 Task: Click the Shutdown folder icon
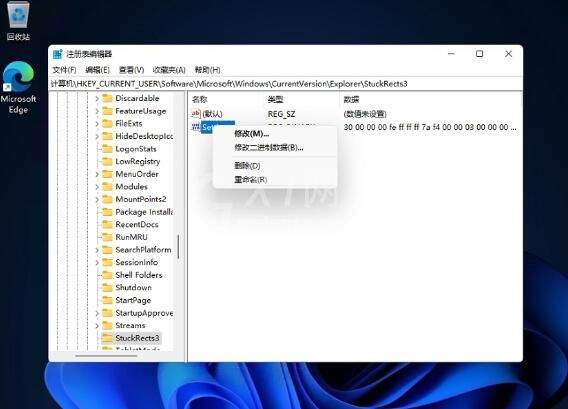coord(107,288)
